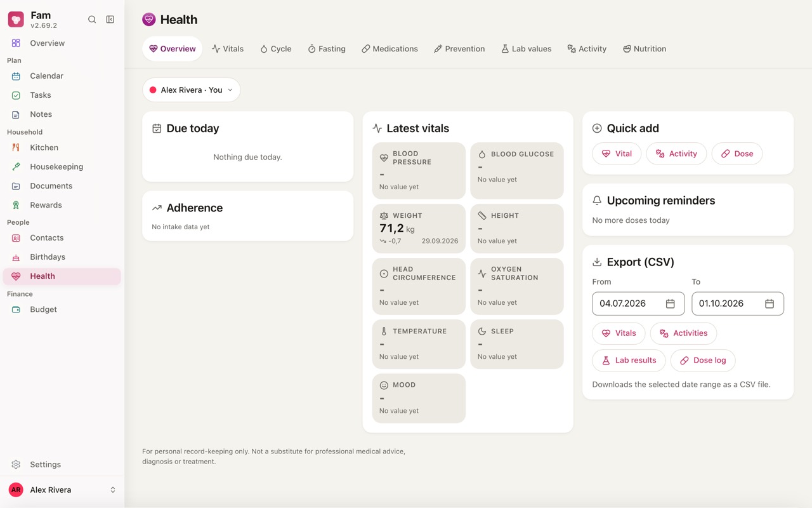Viewport: 812px width, 508px height.
Task: Export the Dose log CSV
Action: point(703,360)
